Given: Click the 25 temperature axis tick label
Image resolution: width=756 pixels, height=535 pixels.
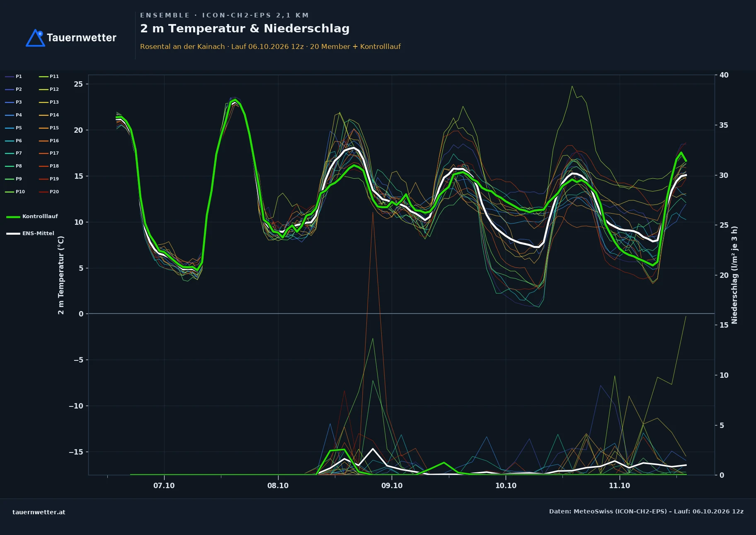Looking at the screenshot, I should tap(78, 84).
